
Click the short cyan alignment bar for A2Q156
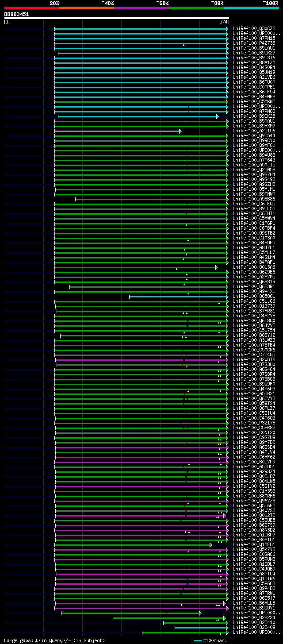click(x=118, y=131)
